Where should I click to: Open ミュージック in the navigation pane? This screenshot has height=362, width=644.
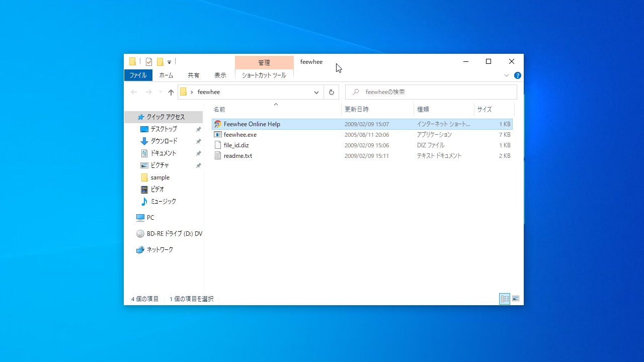pyautogui.click(x=164, y=202)
